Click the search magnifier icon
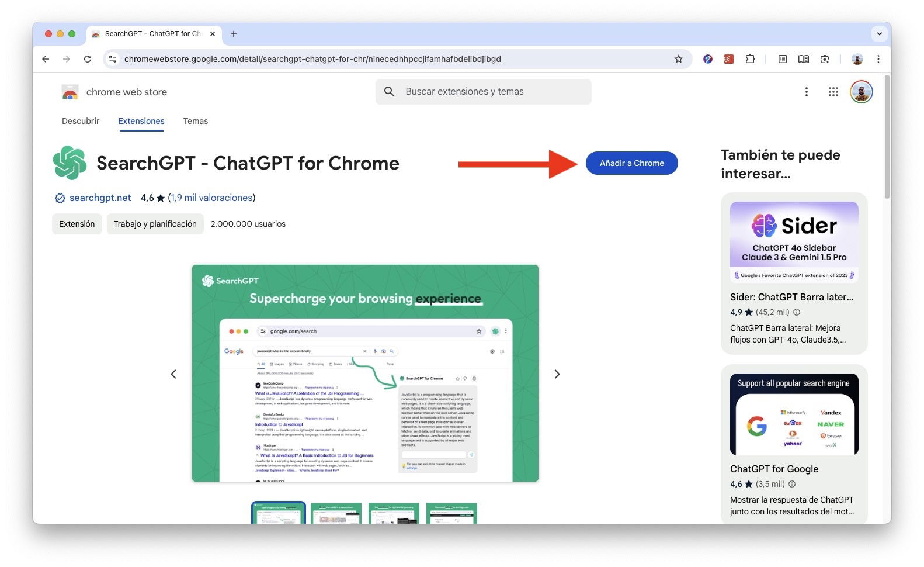Screen dimensions: 924x567 pyautogui.click(x=390, y=92)
